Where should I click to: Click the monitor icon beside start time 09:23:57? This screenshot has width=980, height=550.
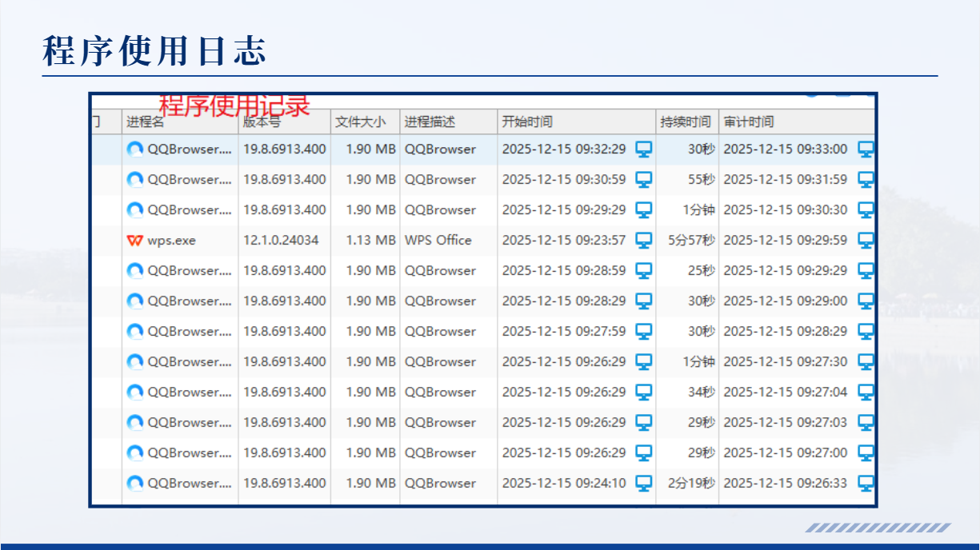click(x=643, y=240)
